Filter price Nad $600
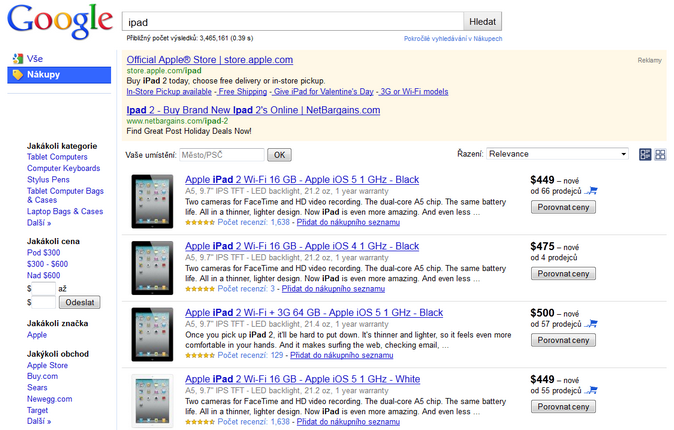Image resolution: width=674 pixels, height=430 pixels. click(x=43, y=275)
